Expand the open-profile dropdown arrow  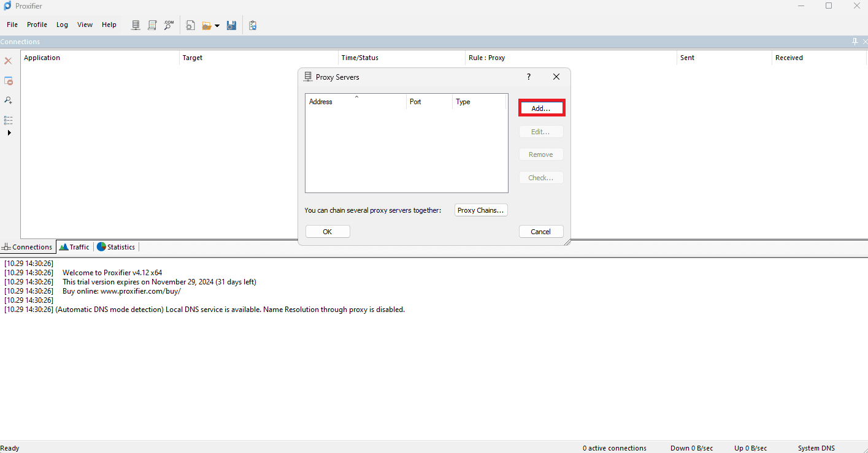(x=218, y=26)
